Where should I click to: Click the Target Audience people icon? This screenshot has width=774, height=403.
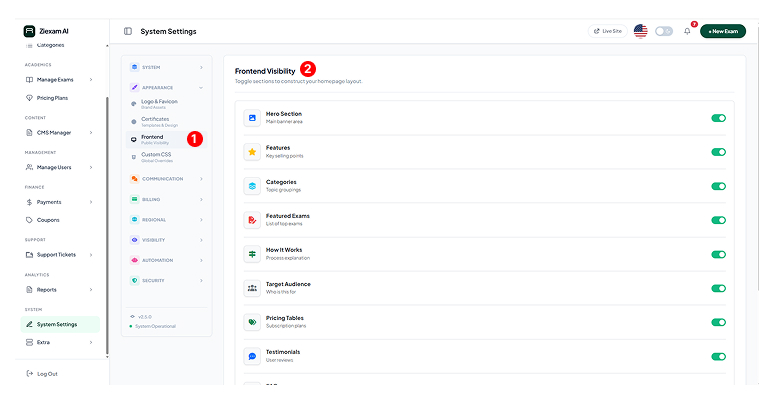(x=252, y=287)
